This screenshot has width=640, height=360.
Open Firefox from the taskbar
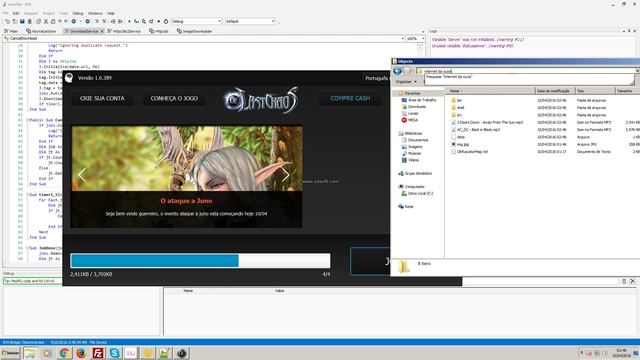tap(81, 353)
